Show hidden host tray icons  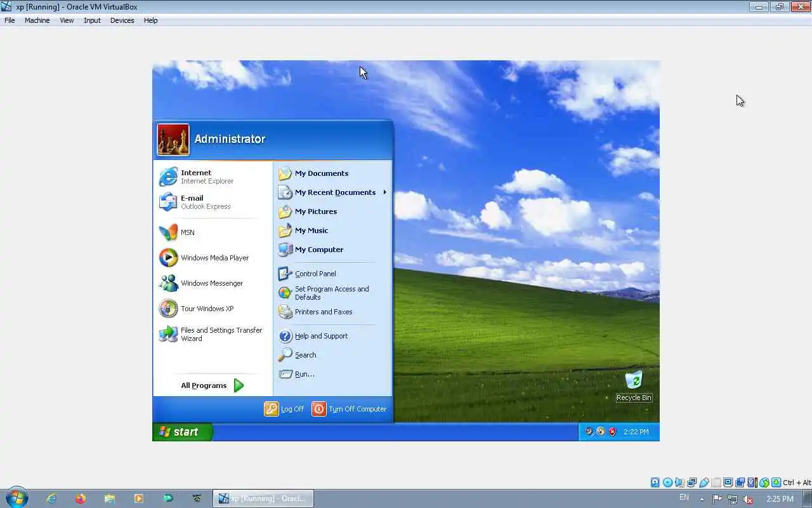[x=702, y=499]
